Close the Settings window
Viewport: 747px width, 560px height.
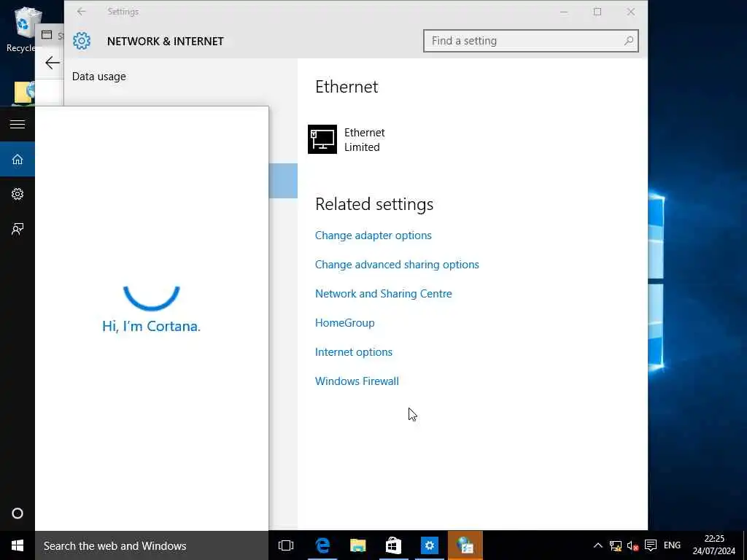(631, 12)
